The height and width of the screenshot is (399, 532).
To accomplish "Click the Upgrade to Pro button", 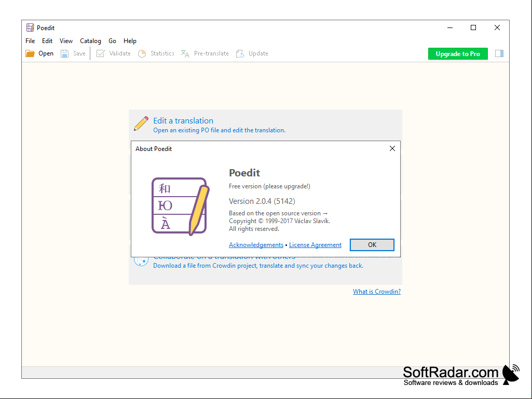I will tap(458, 53).
